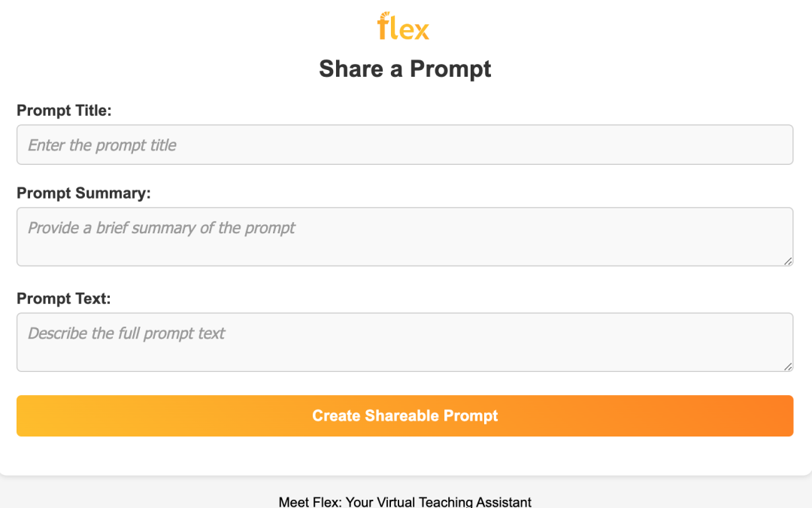
Task: Click the Prompt Title label
Action: tap(64, 111)
